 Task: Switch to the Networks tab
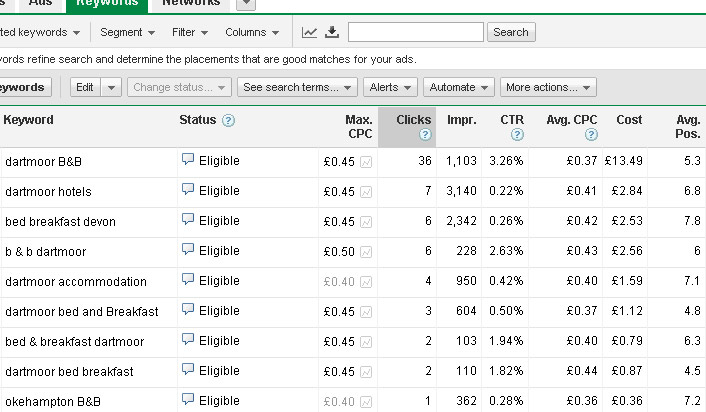(191, 4)
